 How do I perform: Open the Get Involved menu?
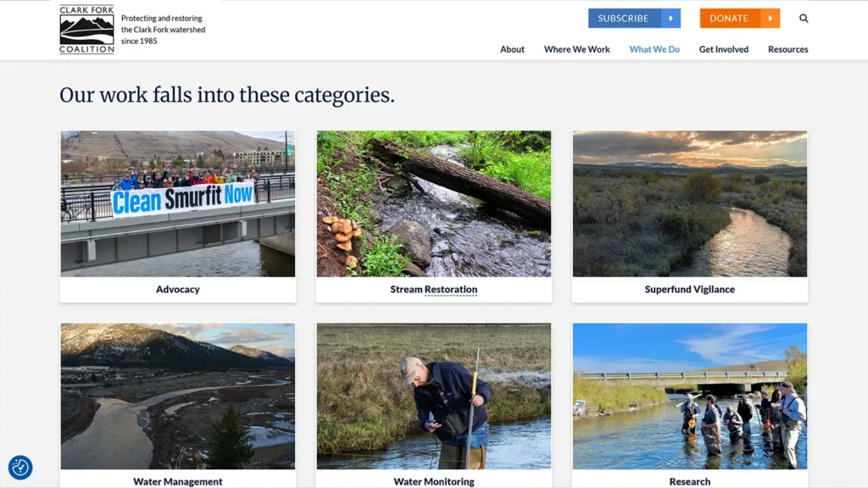tap(724, 49)
